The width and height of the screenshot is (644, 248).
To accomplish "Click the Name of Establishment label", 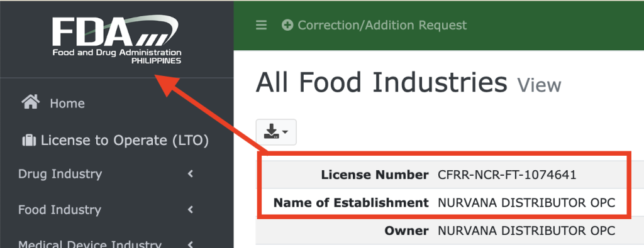I will 351,203.
